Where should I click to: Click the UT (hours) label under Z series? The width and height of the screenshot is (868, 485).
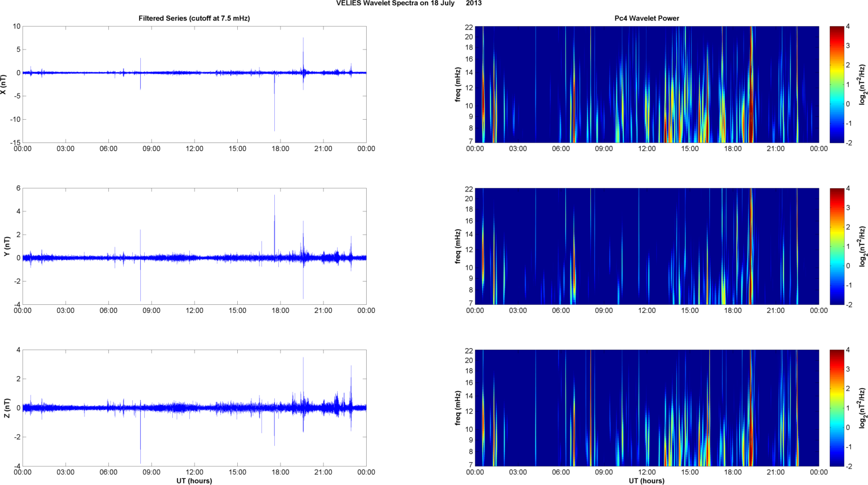[x=194, y=480]
